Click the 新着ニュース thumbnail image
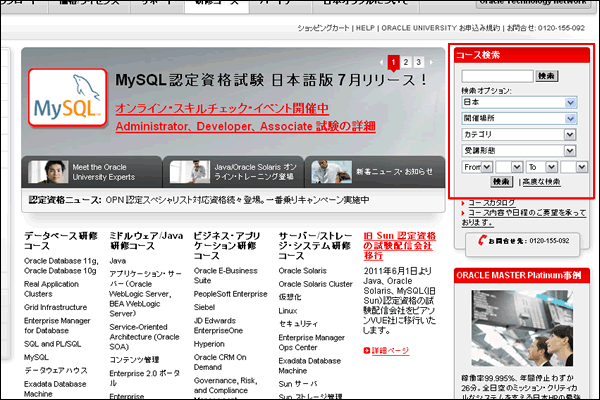 pos(331,172)
